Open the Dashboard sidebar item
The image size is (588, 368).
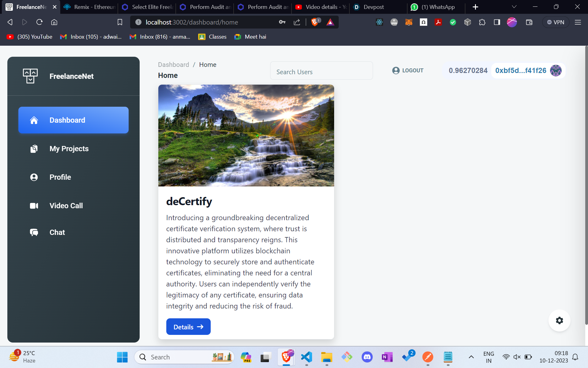[73, 120]
